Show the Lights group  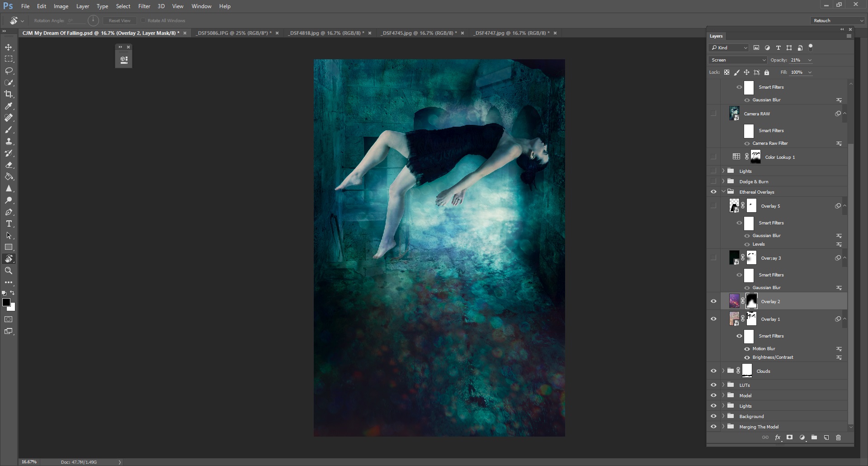click(713, 171)
